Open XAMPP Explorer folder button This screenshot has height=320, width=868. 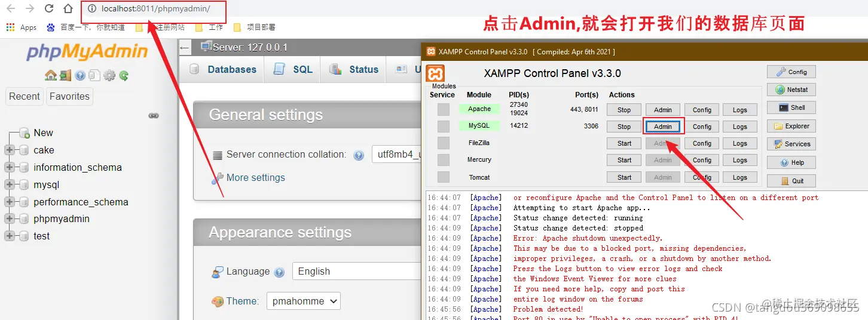click(791, 126)
